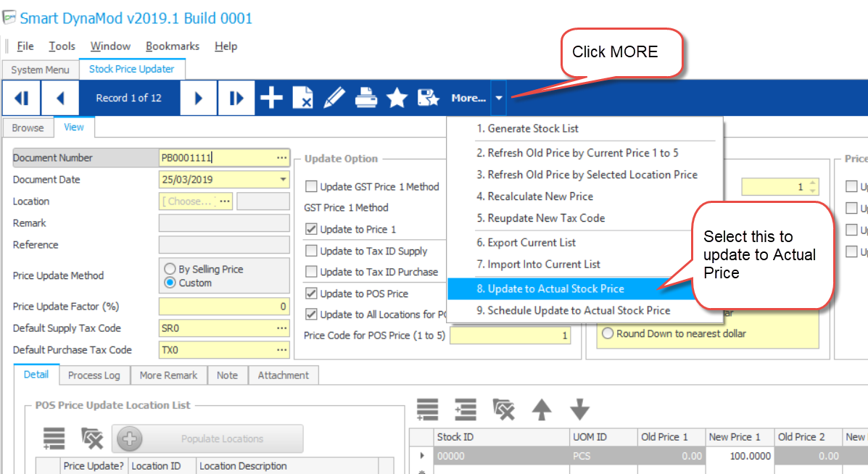Open the Note tab
Viewport: 868px width, 474px height.
pyautogui.click(x=227, y=375)
